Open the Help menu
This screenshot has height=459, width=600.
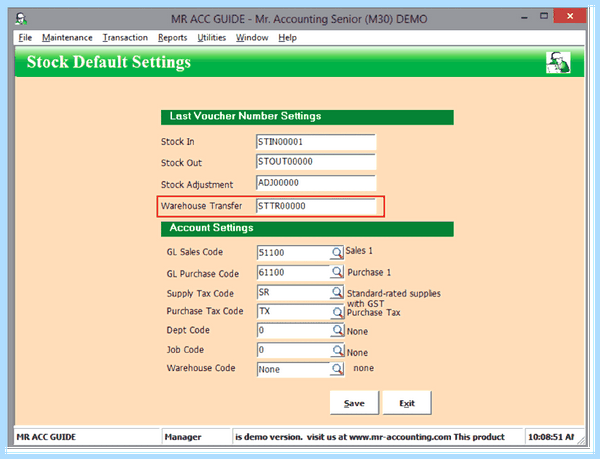[x=287, y=37]
